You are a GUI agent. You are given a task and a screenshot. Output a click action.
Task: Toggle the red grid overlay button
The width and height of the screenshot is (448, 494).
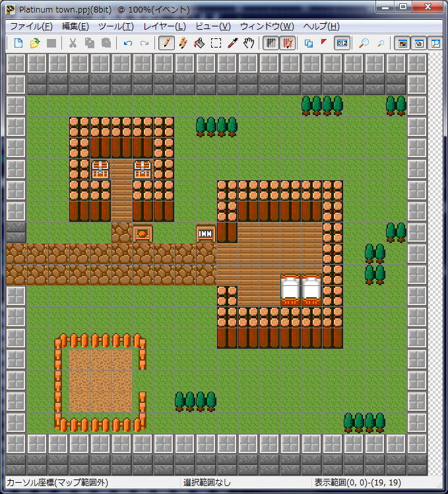click(287, 43)
